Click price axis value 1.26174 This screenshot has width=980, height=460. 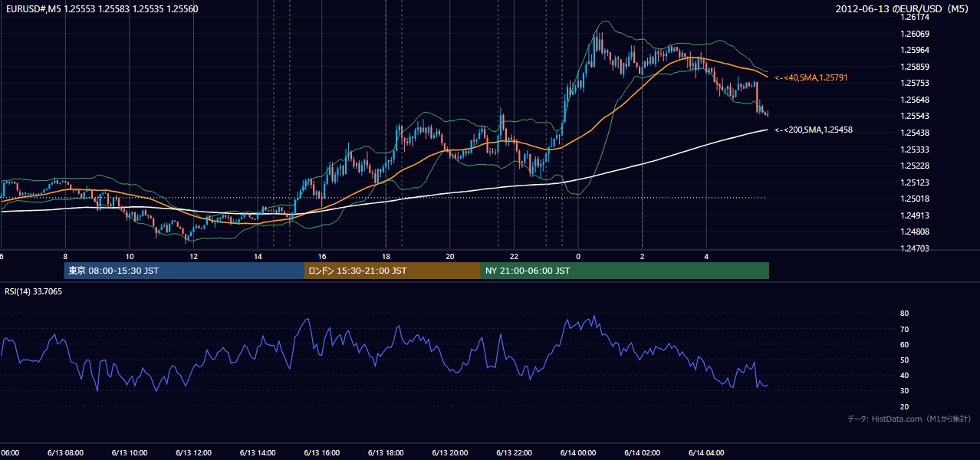914,17
